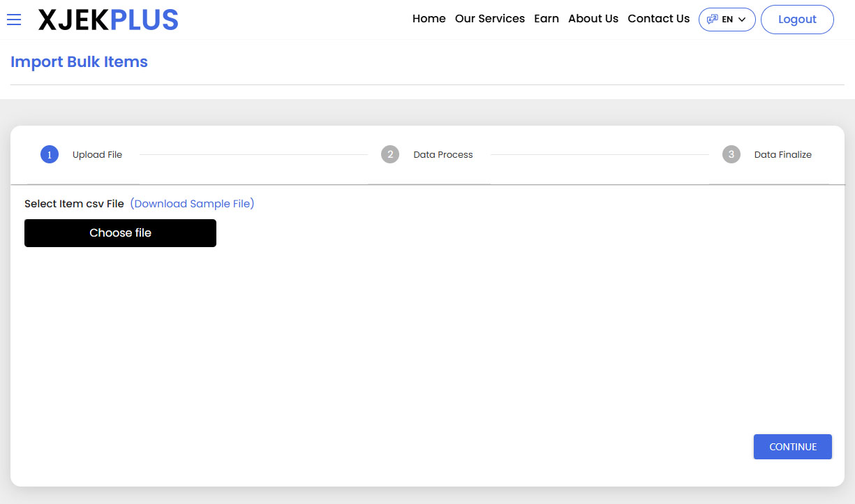Select the step 1 circle icon
The width and height of the screenshot is (855, 504).
[50, 155]
